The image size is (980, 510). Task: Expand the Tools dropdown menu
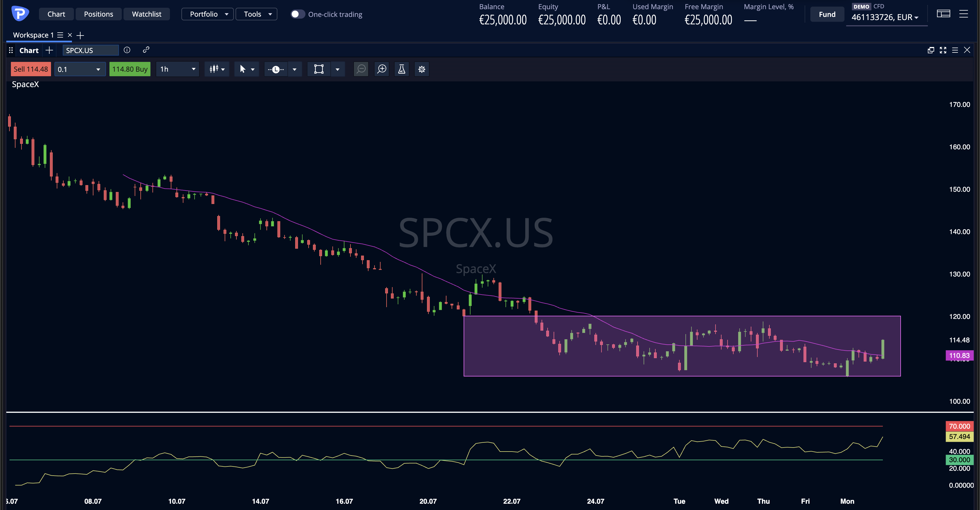click(x=256, y=14)
